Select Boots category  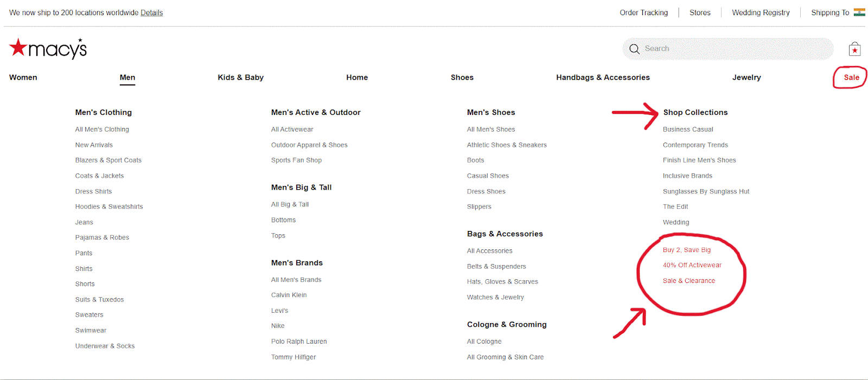tap(475, 160)
